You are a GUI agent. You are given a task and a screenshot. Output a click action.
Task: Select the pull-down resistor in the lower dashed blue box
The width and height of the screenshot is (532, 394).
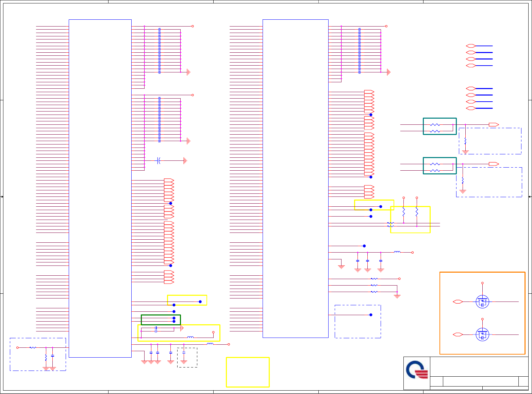[463, 180]
